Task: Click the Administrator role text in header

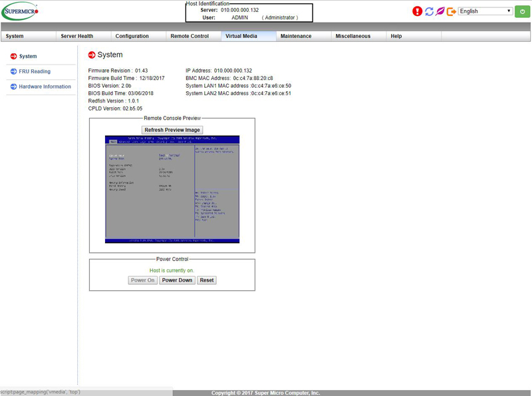Action: (280, 18)
